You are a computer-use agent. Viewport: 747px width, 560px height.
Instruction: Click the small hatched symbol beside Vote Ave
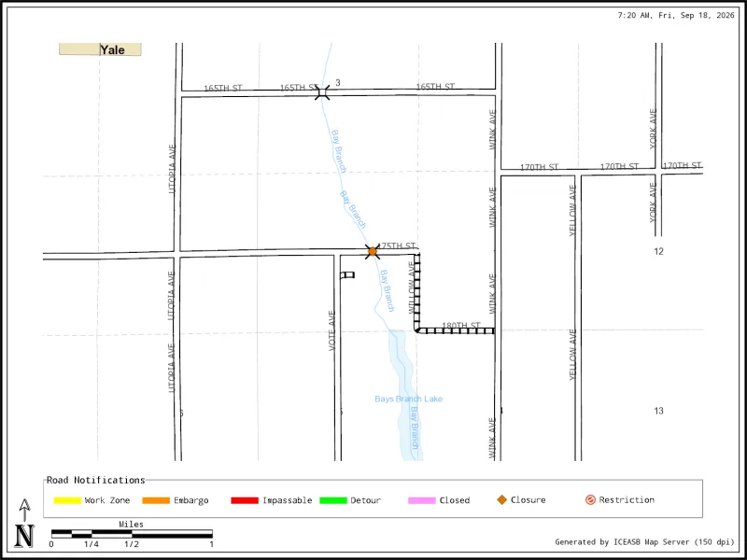pos(347,274)
